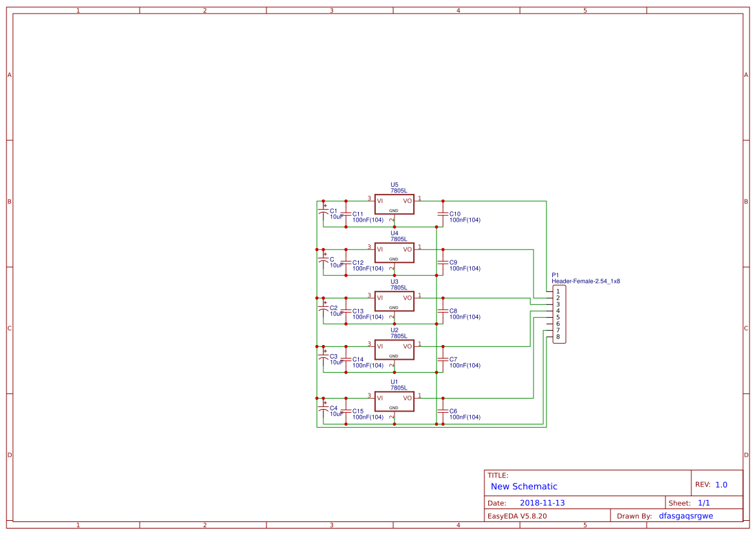Click the U4 regulator's VO pin label
The image size is (756, 535).
point(407,249)
